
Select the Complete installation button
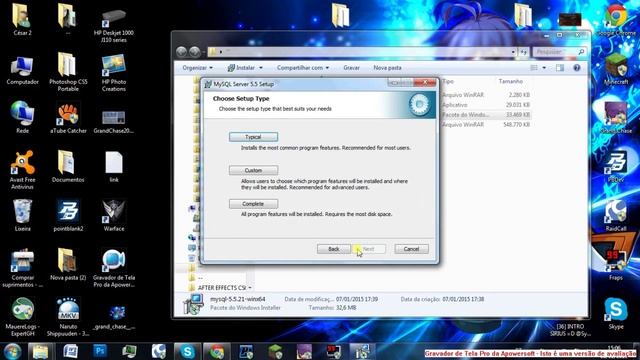coord(253,204)
